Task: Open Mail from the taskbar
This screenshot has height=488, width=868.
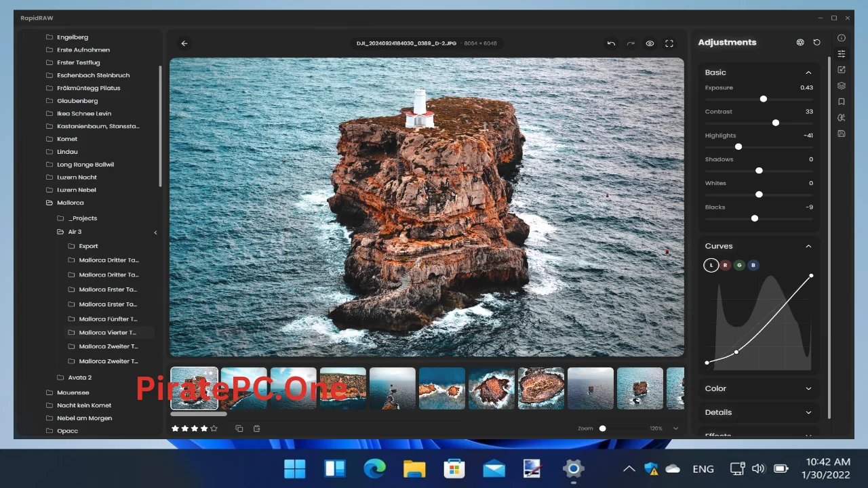Action: click(494, 468)
